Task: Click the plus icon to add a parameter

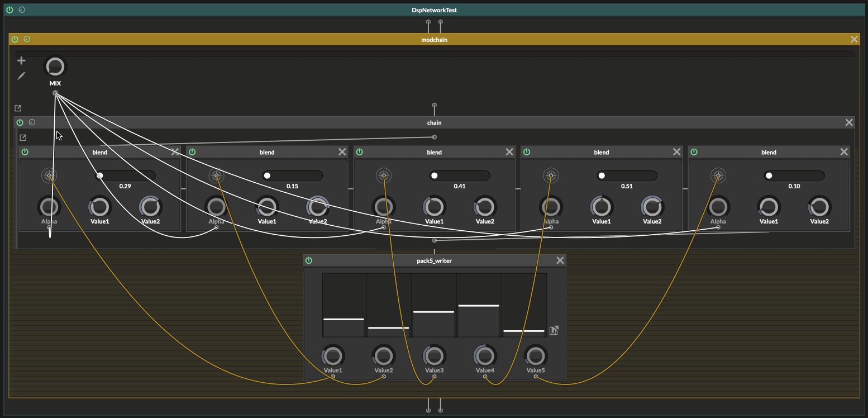Action: 21,60
